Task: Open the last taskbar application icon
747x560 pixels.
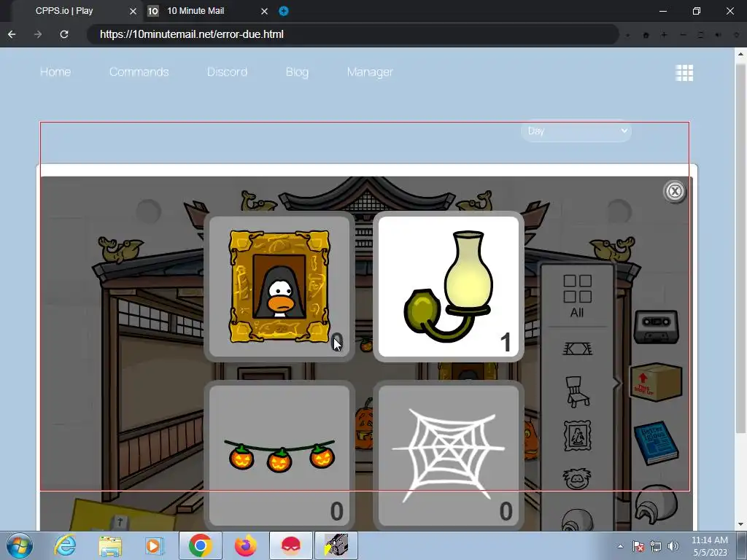Action: pos(336,545)
